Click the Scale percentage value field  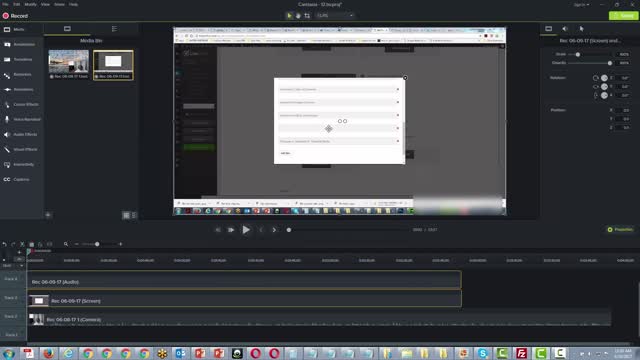tap(623, 54)
